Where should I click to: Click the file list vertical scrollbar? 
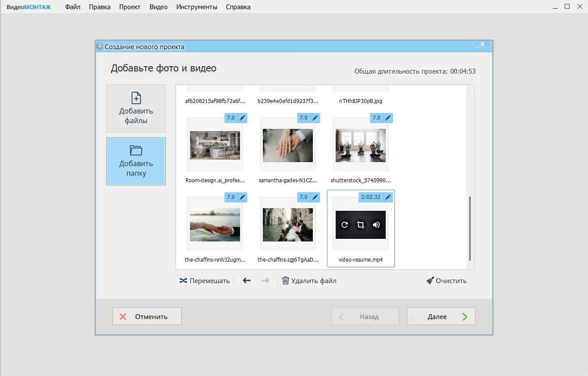(x=470, y=228)
